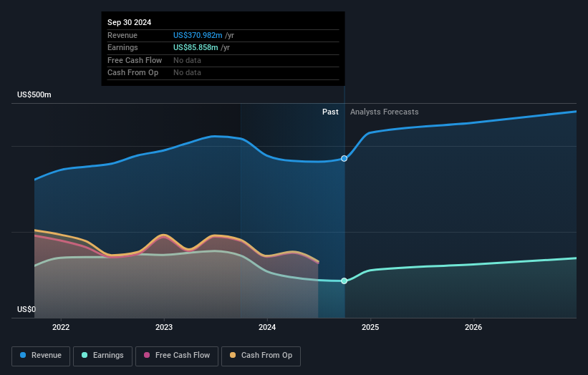The height and width of the screenshot is (375, 588).
Task: Click the Revenue tooltip row label
Action: pyautogui.click(x=122, y=35)
